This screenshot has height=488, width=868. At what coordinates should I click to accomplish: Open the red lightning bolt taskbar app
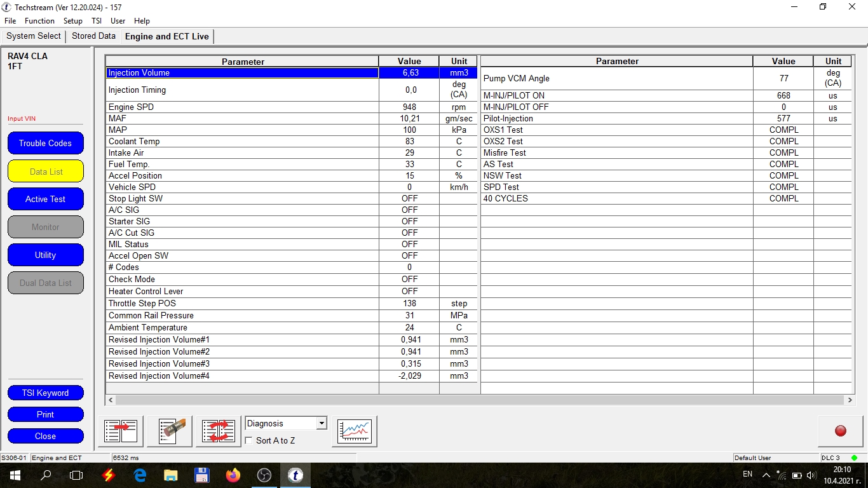109,475
